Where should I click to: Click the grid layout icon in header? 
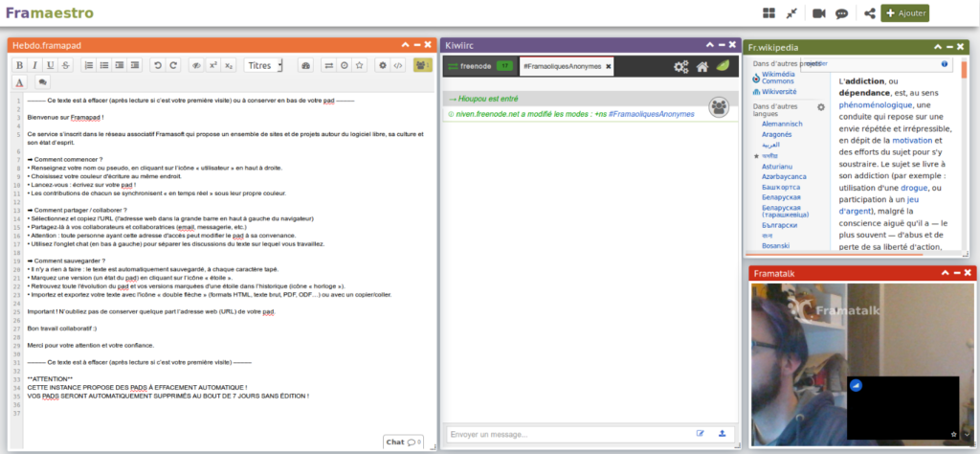768,13
